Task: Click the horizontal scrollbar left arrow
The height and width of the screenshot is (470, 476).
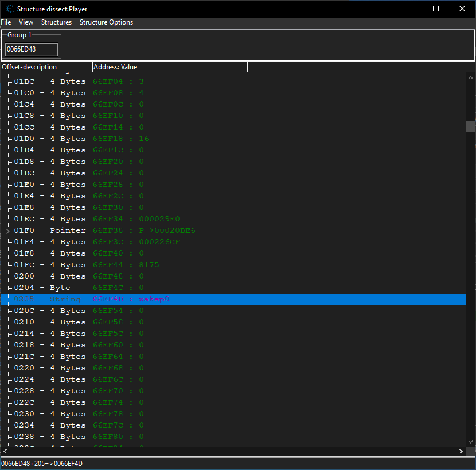Action: click(x=5, y=452)
